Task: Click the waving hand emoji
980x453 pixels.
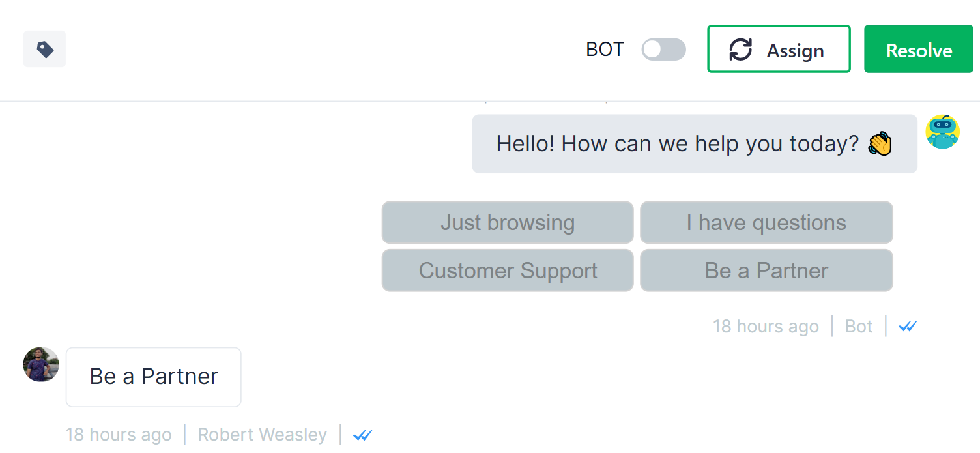Action: [x=880, y=143]
